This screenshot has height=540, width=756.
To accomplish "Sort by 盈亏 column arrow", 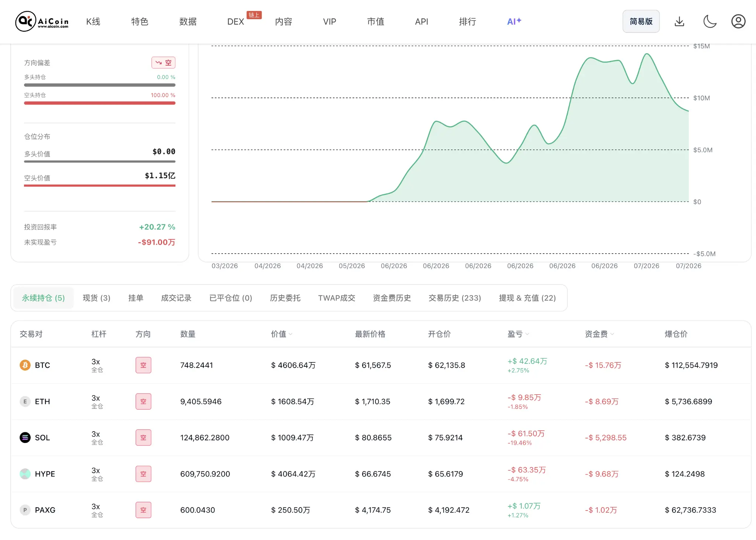I will point(527,334).
